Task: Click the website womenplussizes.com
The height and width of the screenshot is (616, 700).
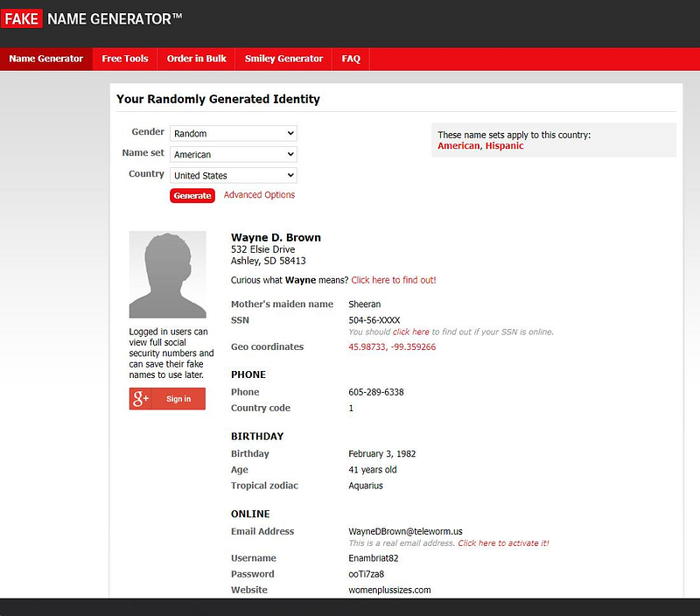Action: [x=389, y=590]
